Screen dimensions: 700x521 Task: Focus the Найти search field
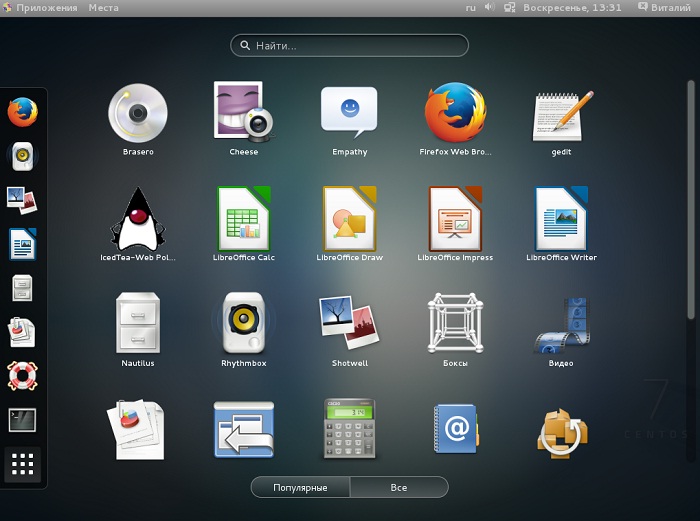pos(350,46)
